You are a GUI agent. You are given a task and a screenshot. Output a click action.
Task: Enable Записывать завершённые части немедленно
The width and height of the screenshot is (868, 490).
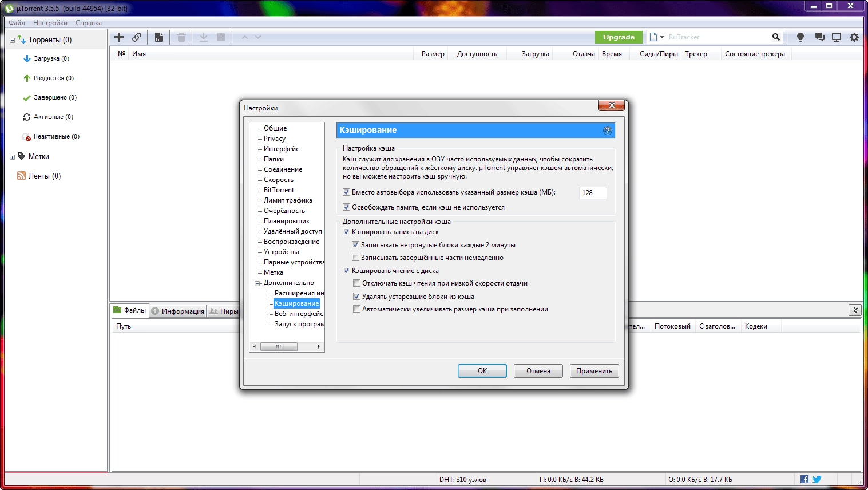(x=355, y=258)
